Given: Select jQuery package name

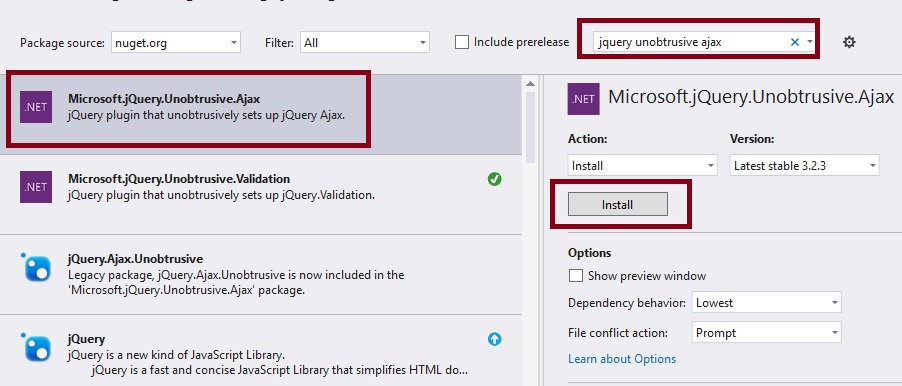Looking at the screenshot, I should click(x=86, y=339).
